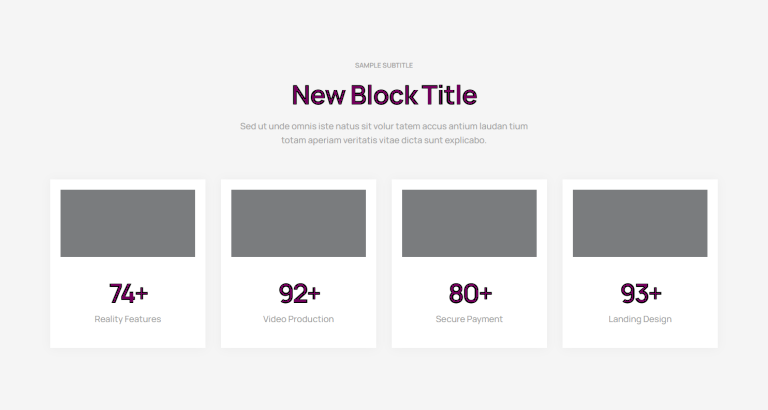
Task: Click the New Block Title heading
Action: click(384, 95)
